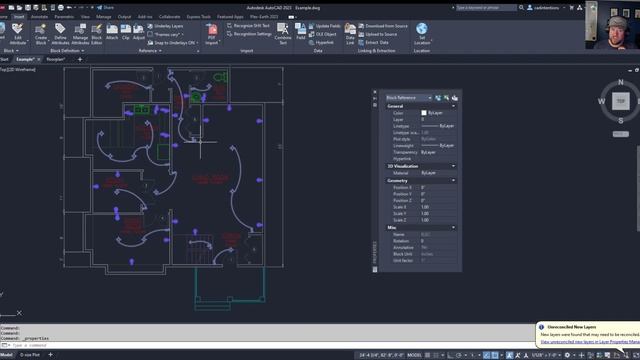Toggle snap mode in status bar
This screenshot has width=640, height=360.
coord(436,355)
